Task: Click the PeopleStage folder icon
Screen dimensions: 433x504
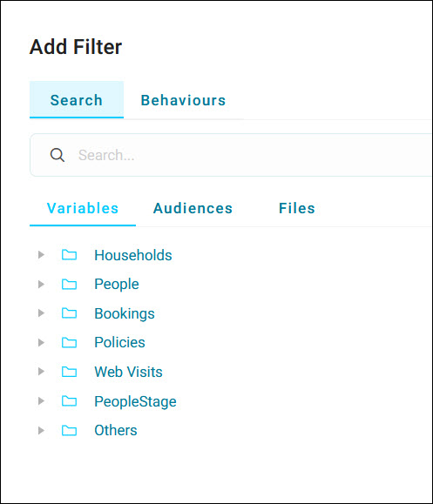Action: coord(69,400)
